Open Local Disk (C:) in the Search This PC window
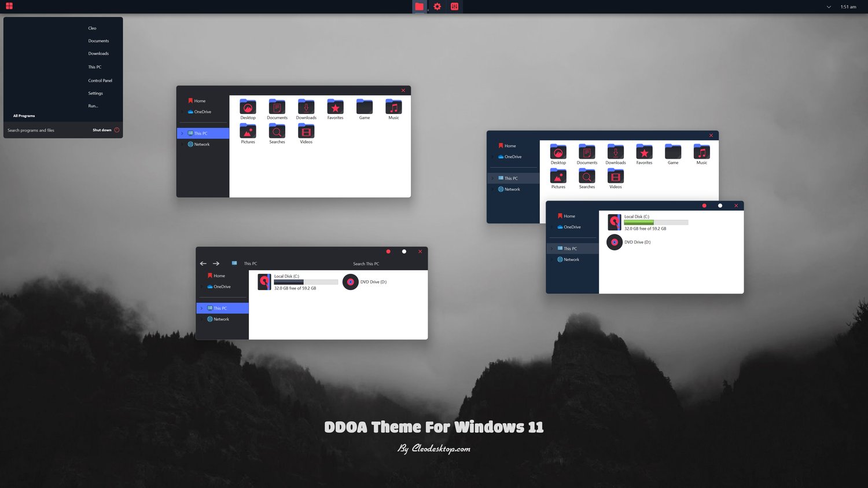Viewport: 868px width, 488px height. click(297, 282)
